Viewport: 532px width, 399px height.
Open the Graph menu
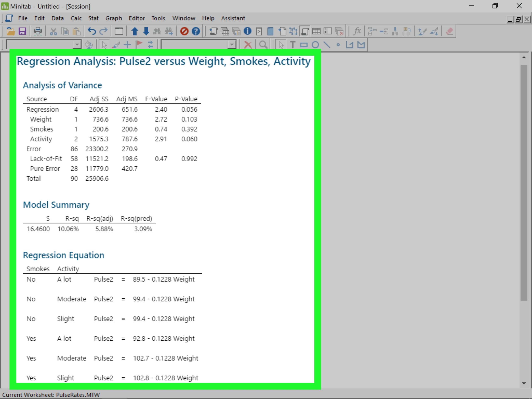pos(113,18)
